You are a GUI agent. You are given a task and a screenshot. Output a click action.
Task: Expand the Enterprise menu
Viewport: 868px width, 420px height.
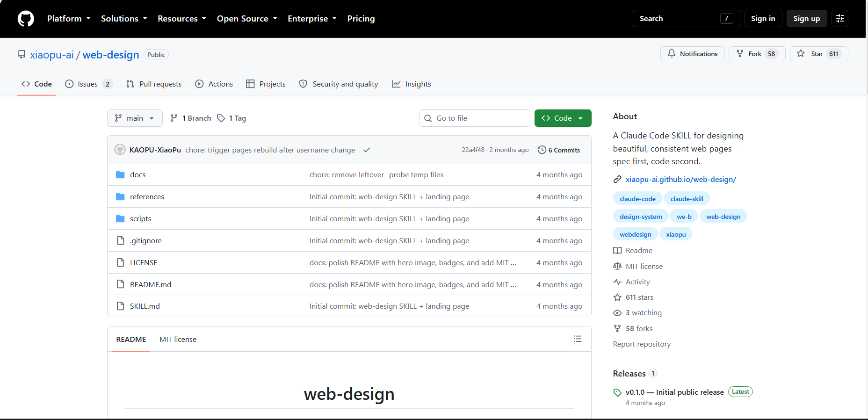click(x=312, y=19)
